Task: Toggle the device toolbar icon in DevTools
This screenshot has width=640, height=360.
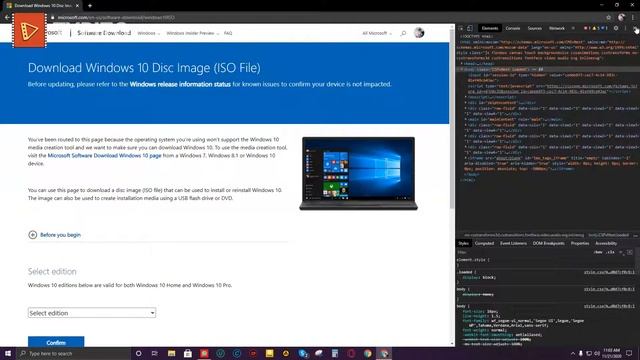Action: pos(470,28)
